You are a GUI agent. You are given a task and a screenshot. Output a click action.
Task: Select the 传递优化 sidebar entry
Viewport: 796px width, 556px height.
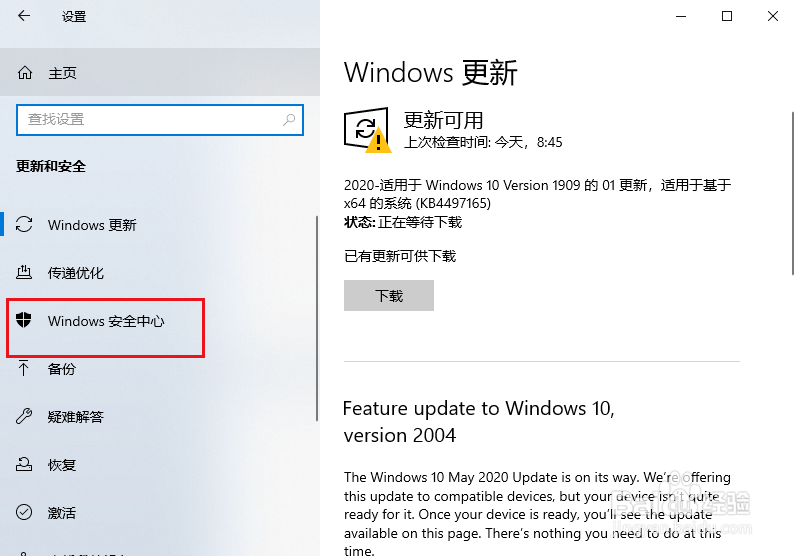pyautogui.click(x=160, y=273)
